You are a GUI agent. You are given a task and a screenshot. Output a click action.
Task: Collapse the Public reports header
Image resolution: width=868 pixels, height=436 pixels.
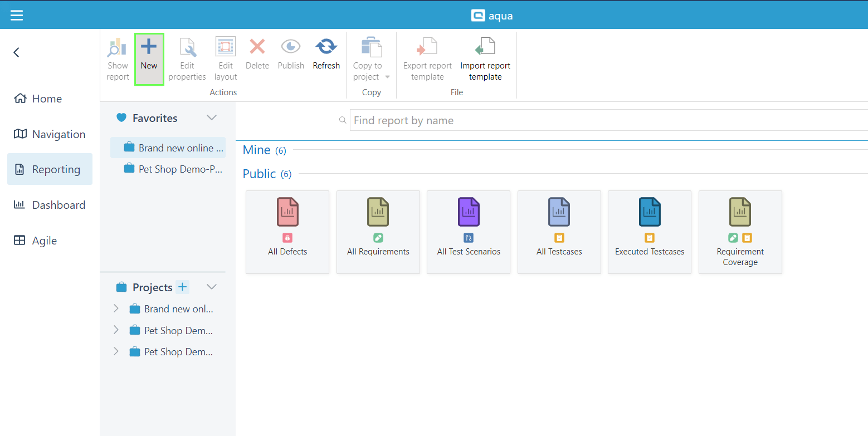coord(260,174)
